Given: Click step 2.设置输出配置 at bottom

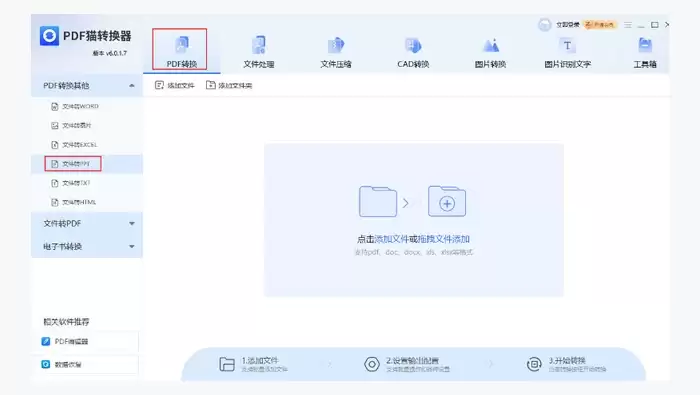Looking at the screenshot, I should click(407, 364).
